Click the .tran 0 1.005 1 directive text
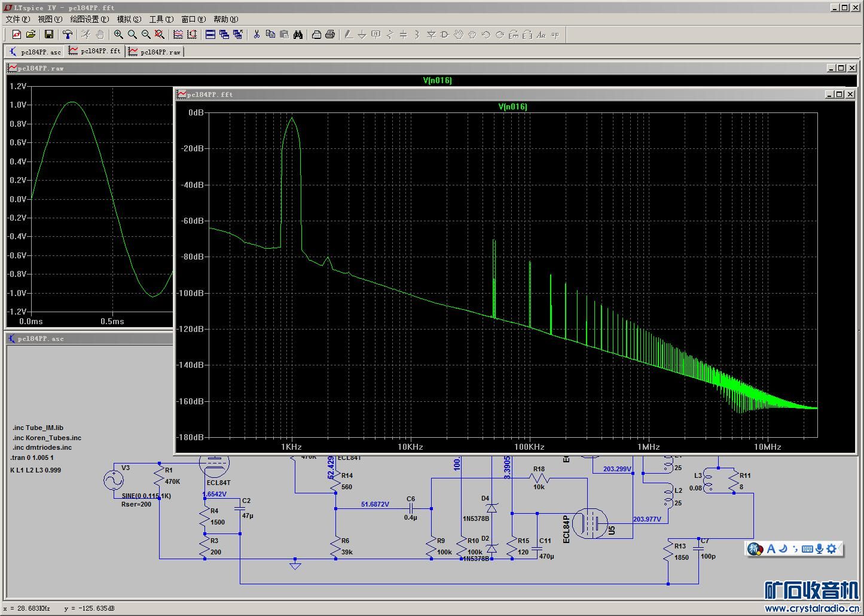This screenshot has width=864, height=616. 32,458
